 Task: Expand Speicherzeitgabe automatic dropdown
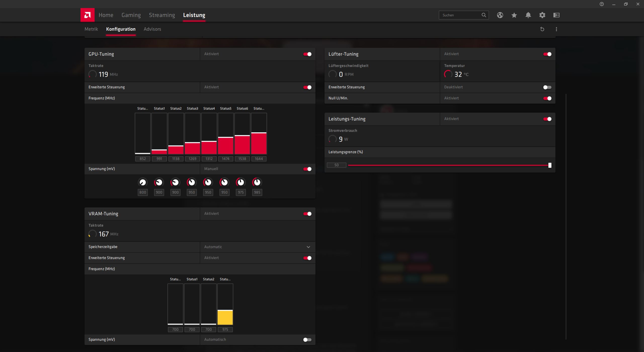308,247
